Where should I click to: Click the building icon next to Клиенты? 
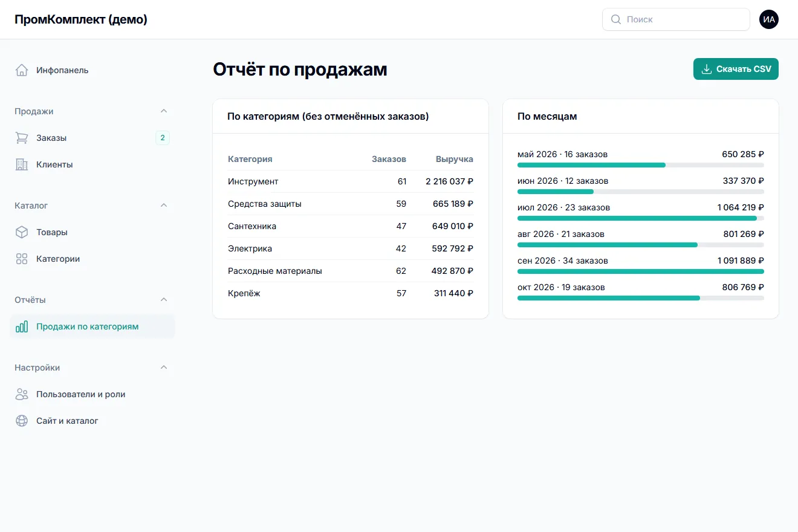(x=22, y=164)
